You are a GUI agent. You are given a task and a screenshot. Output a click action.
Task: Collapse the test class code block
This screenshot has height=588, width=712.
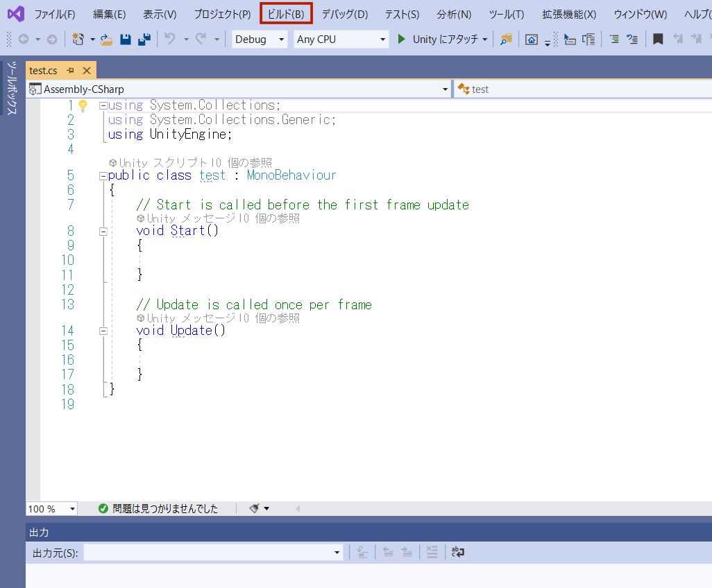tap(103, 175)
